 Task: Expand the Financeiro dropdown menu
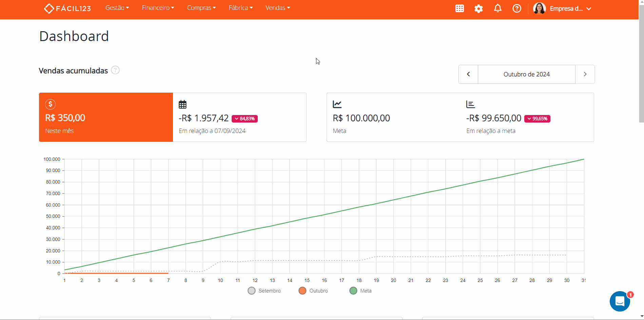[x=158, y=8]
